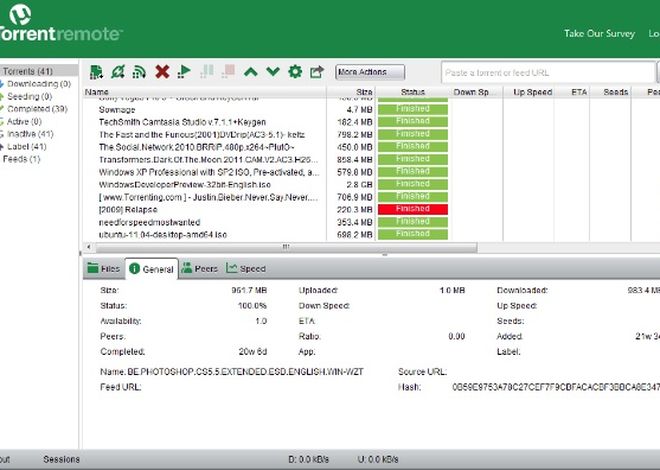Click the scroll-left arrow of torrent list
The image size is (660, 470).
88,247
